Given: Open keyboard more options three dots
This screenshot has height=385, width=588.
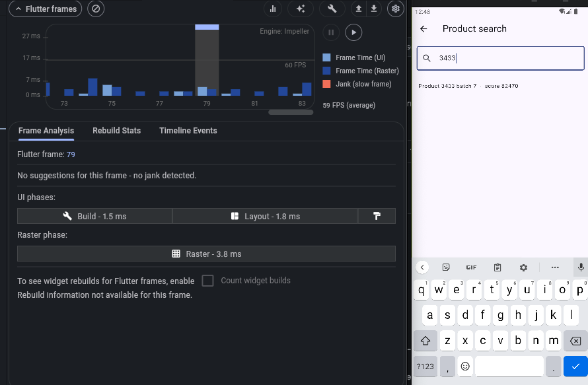Looking at the screenshot, I should (x=555, y=267).
